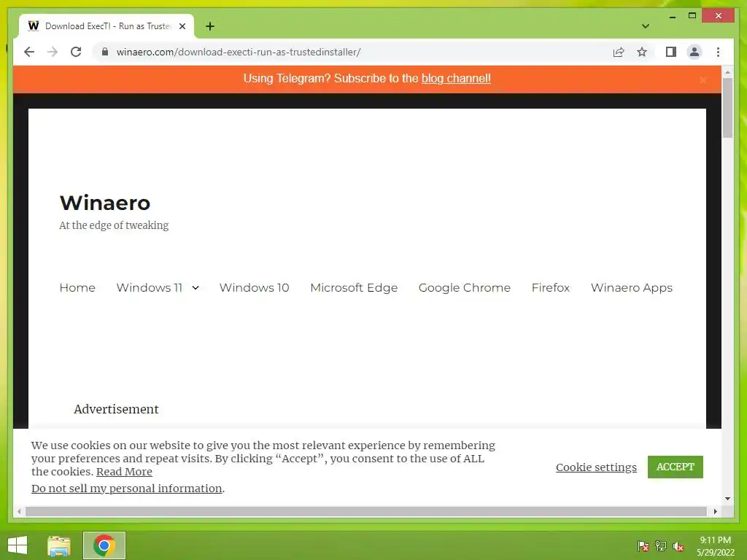
Task: Click Do not sell my personal information
Action: pyautogui.click(x=127, y=489)
